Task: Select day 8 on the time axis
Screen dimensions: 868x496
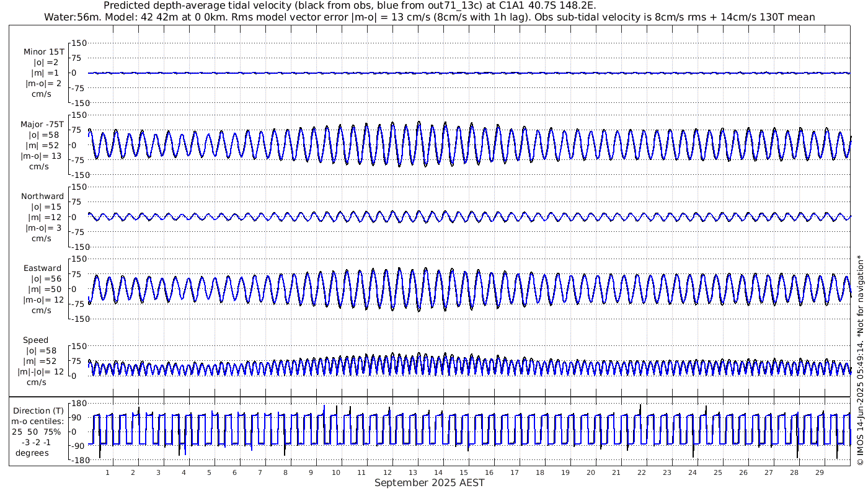Action: coord(285,472)
